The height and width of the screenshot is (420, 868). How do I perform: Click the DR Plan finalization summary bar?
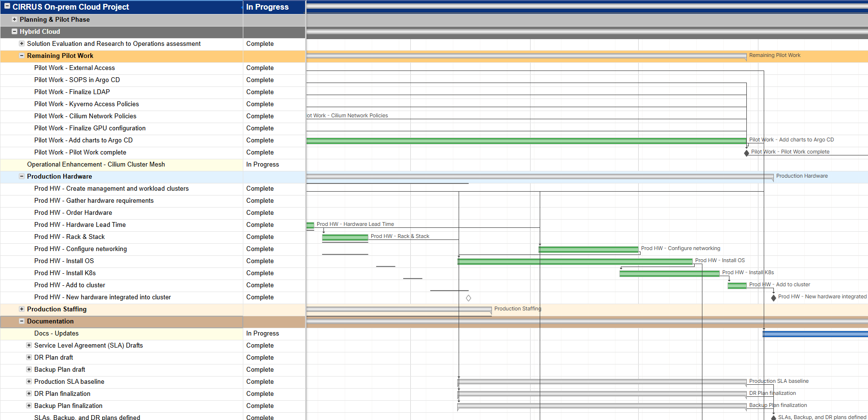[602, 394]
